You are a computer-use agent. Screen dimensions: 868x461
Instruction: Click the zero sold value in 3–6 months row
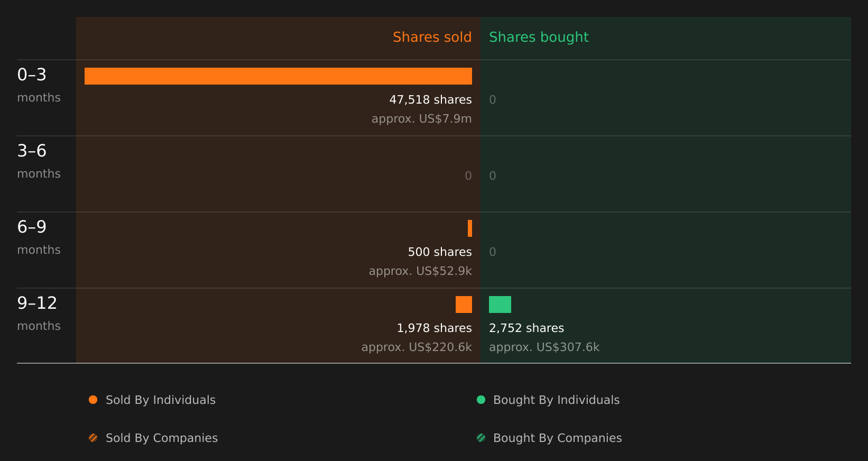point(468,176)
